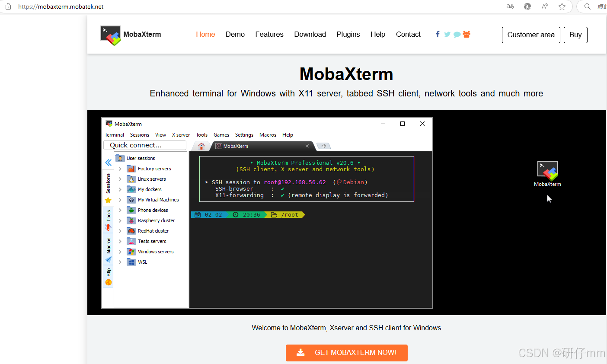The height and width of the screenshot is (364, 607).
Task: Click the home tab house icon
Action: click(201, 146)
